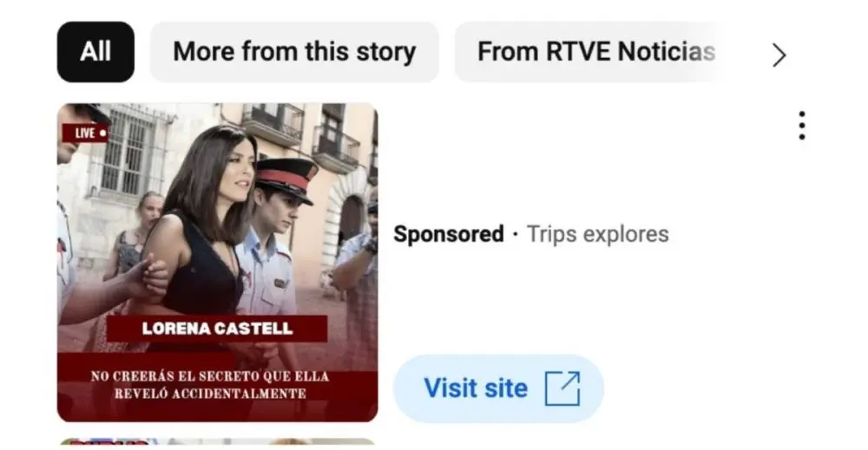Click the REVELÓ ACCIDENTALMENTE caption line

[210, 394]
